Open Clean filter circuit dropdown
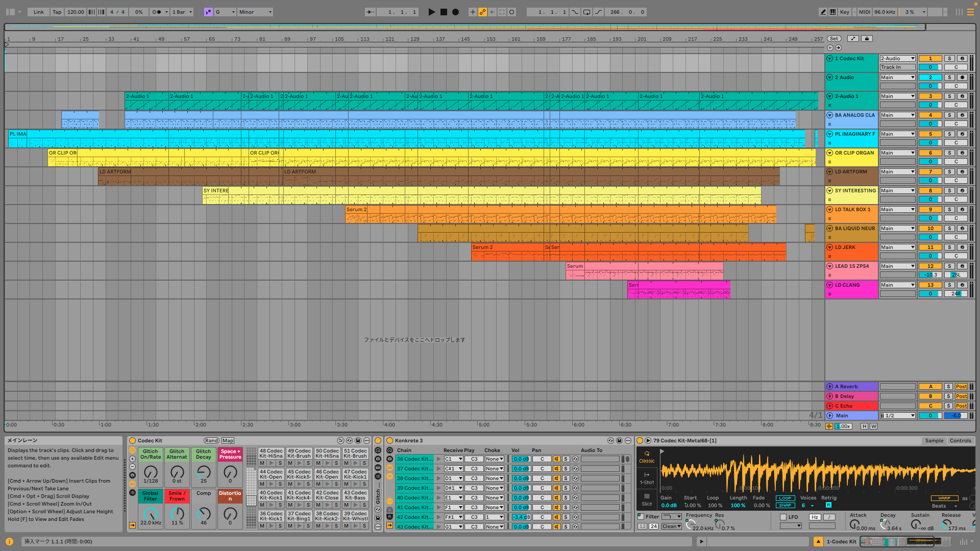Viewport: 980px width, 551px height. (672, 526)
